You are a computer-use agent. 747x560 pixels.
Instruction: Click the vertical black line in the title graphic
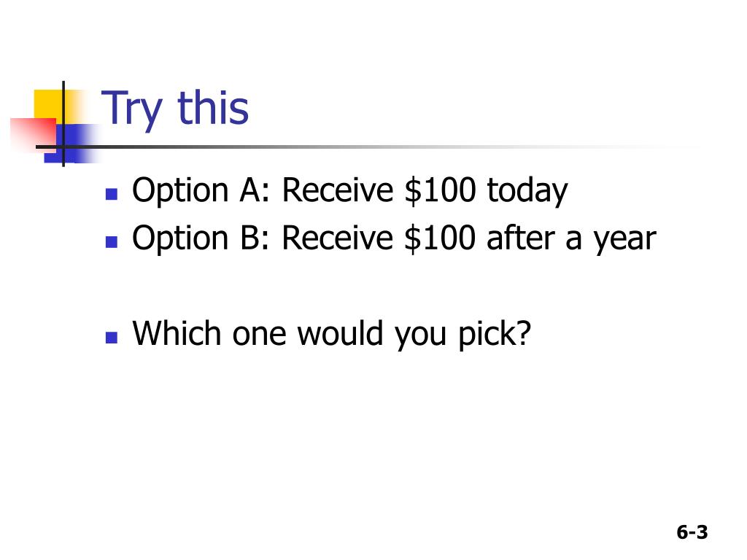pyautogui.click(x=63, y=124)
